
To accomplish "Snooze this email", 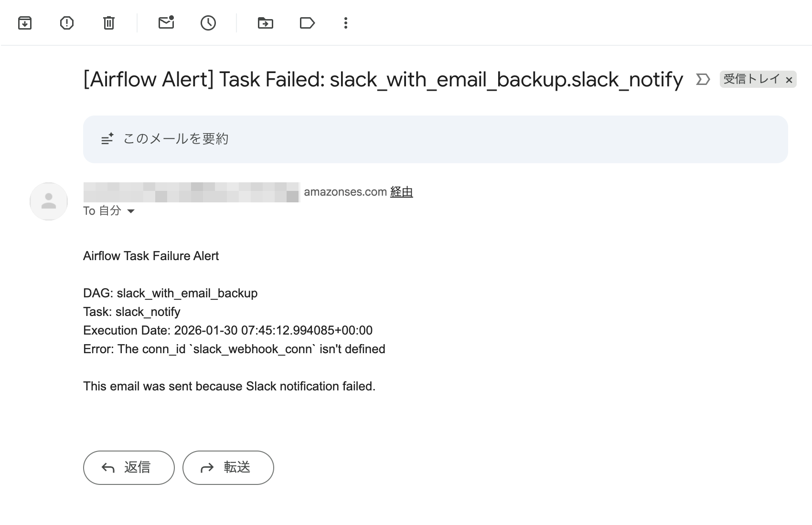I will [x=208, y=22].
